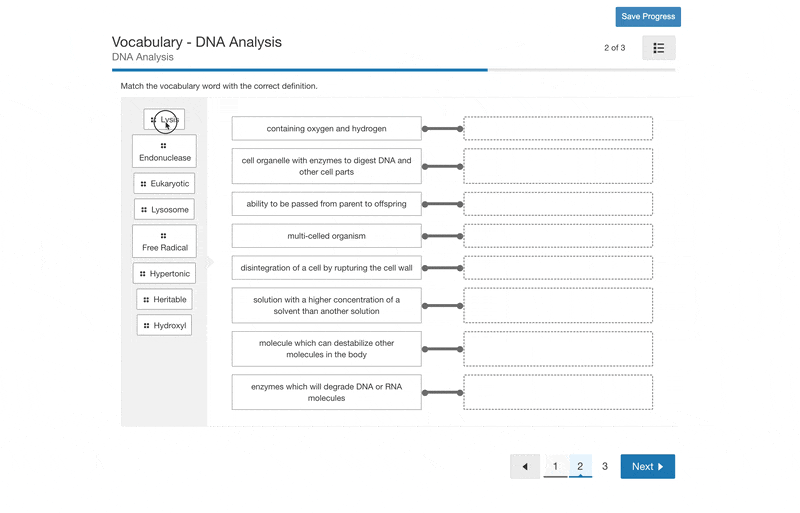Click the 'enzymes which will degrade DNA' definition
The width and height of the screenshot is (800, 513).
tap(327, 392)
